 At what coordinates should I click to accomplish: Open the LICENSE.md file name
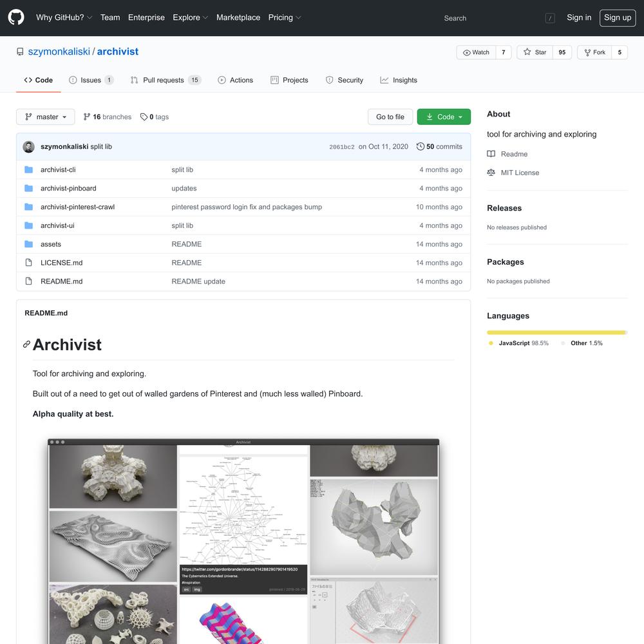(x=62, y=263)
